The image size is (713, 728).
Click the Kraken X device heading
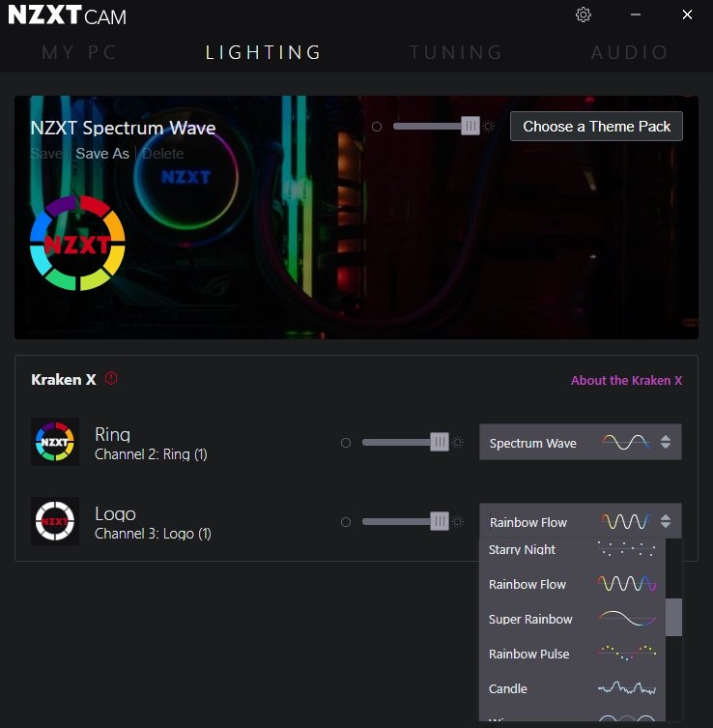pyautogui.click(x=64, y=380)
